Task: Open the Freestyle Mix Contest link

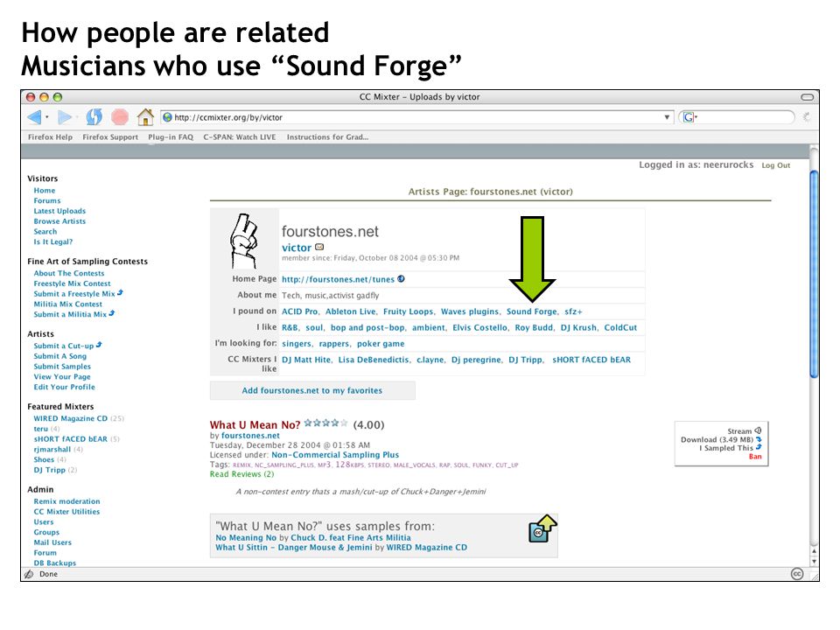Action: pos(73,283)
